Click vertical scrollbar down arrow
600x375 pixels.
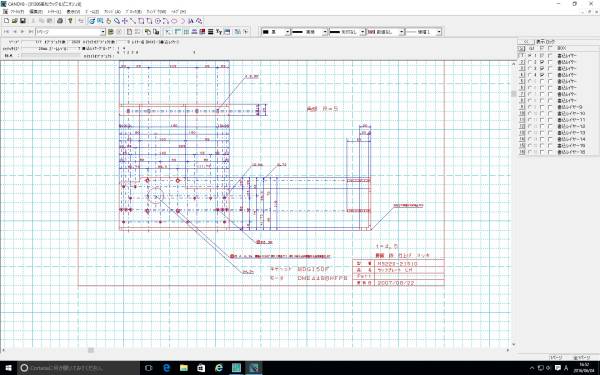tap(514, 344)
